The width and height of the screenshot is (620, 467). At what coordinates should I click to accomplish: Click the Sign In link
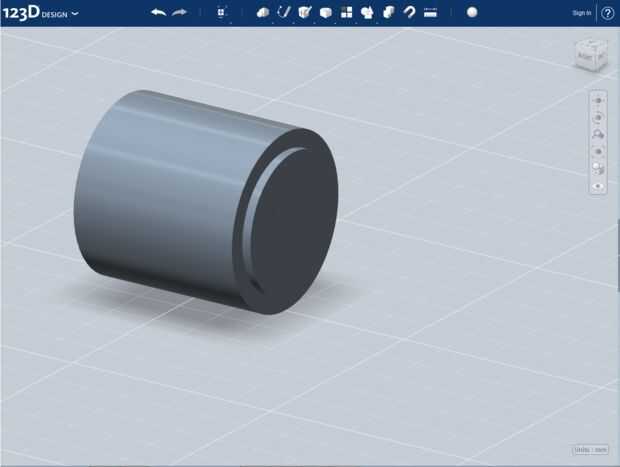coord(582,13)
